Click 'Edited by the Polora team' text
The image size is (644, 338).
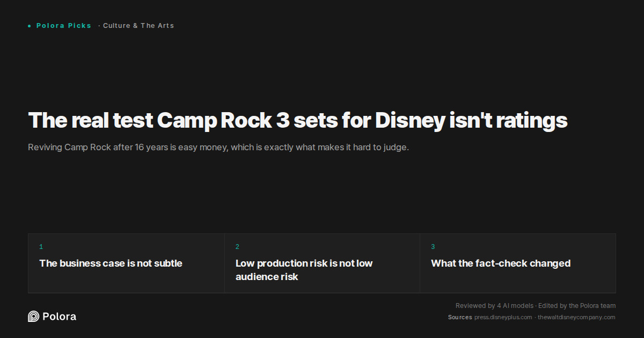(577, 306)
